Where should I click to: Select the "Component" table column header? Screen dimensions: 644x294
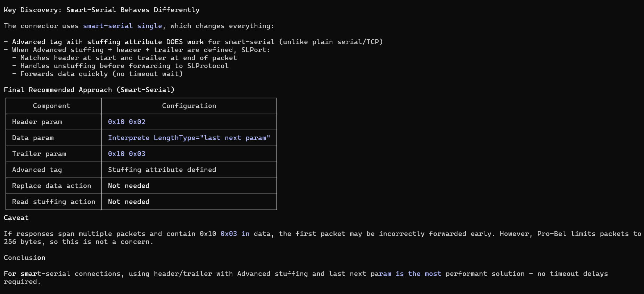tap(51, 106)
